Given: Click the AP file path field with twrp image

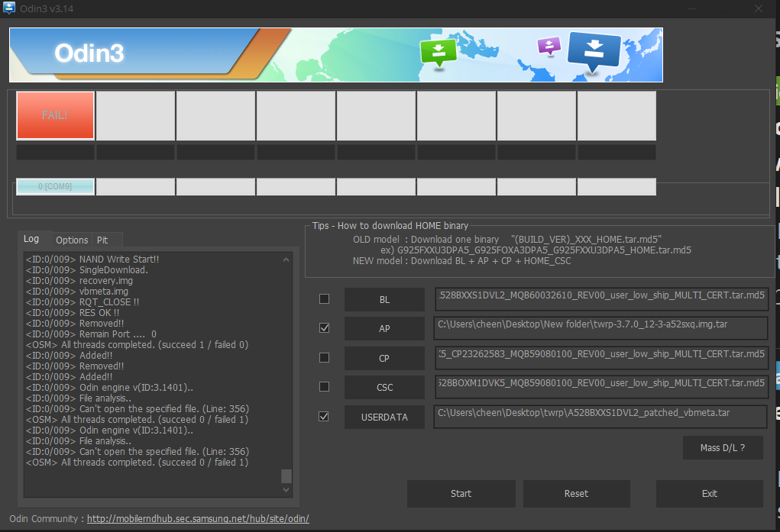Looking at the screenshot, I should [601, 328].
